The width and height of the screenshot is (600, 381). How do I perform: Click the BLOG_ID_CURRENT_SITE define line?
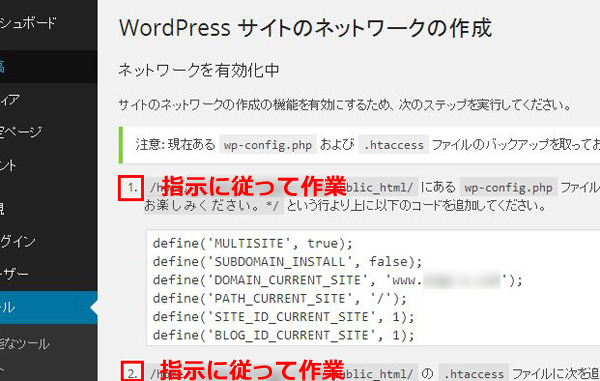(x=284, y=335)
